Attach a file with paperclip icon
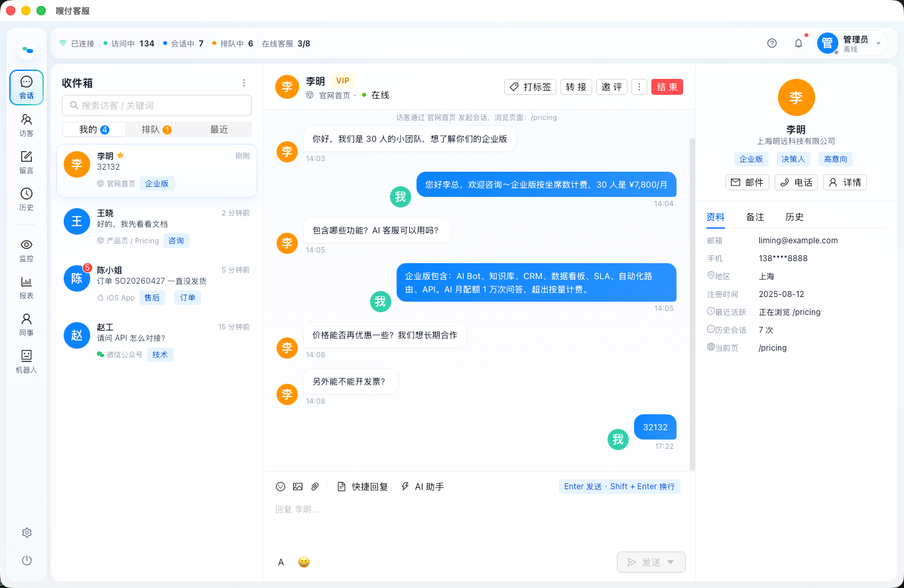This screenshot has width=904, height=588. tap(315, 487)
